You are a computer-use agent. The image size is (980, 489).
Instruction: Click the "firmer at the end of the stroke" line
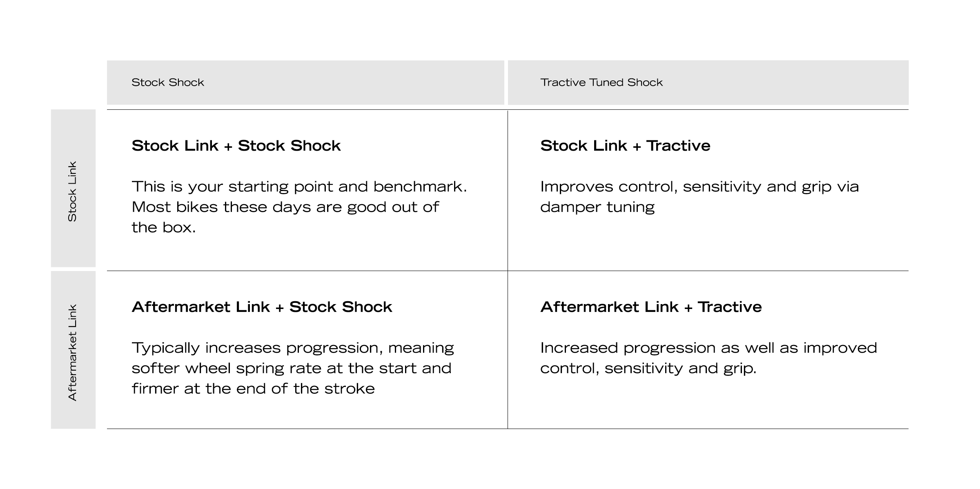(253, 389)
